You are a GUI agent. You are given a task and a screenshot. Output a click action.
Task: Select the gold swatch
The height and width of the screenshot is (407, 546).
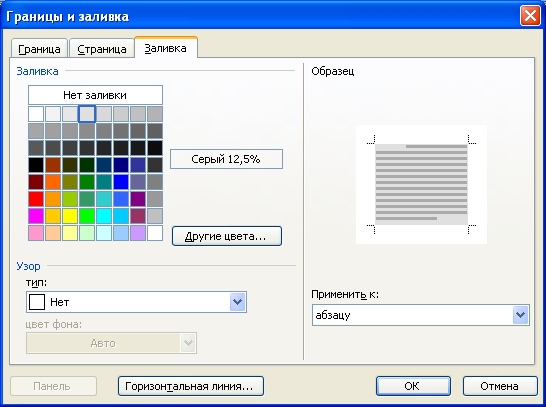click(53, 216)
